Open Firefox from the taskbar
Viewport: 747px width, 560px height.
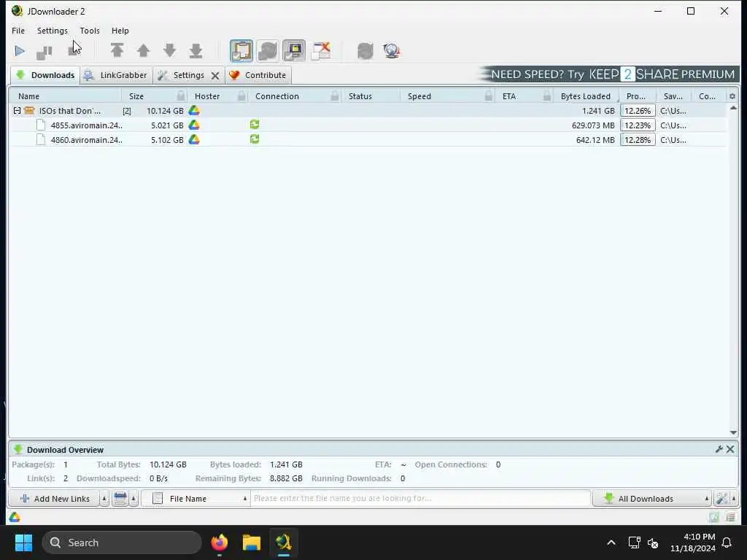[219, 542]
